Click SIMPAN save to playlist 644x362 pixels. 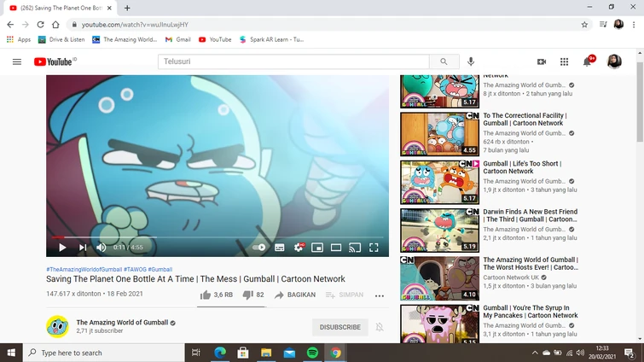click(345, 295)
